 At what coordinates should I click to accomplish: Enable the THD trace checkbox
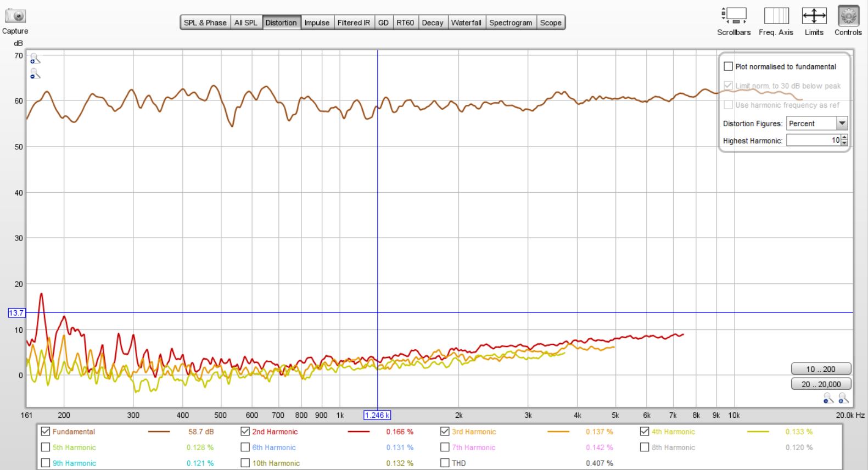tap(445, 463)
